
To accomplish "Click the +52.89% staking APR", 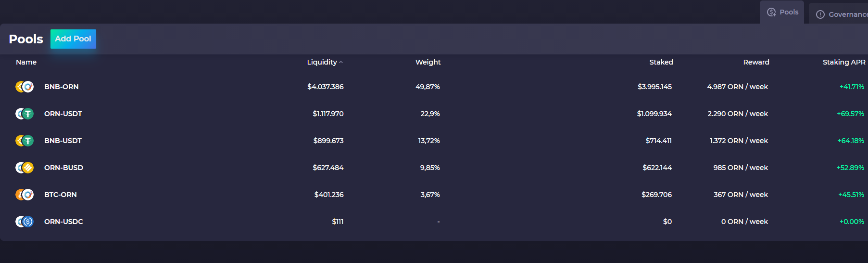I will pos(851,168).
